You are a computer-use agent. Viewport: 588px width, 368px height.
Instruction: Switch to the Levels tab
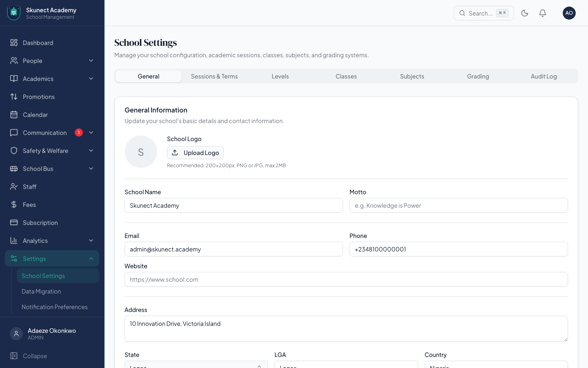(280, 76)
